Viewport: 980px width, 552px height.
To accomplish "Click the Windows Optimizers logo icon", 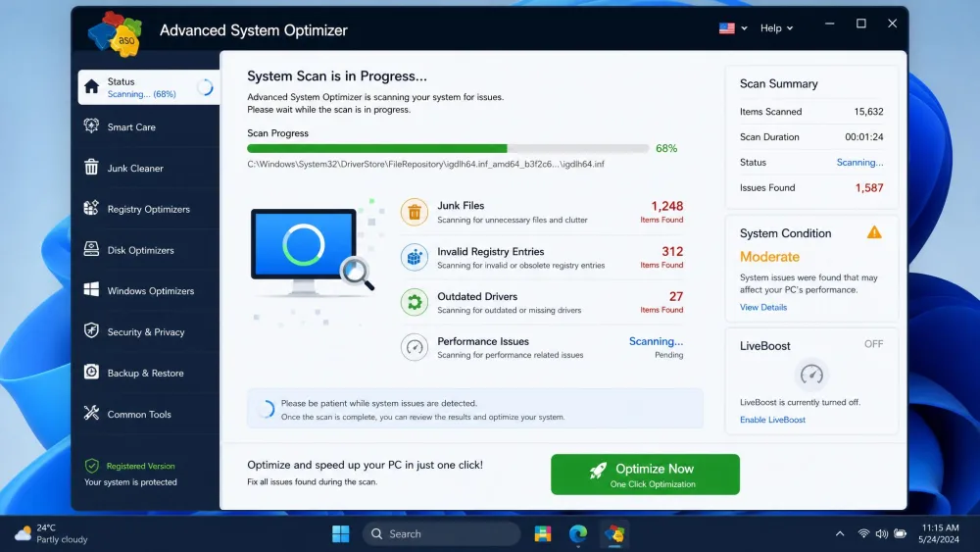I will click(x=91, y=290).
